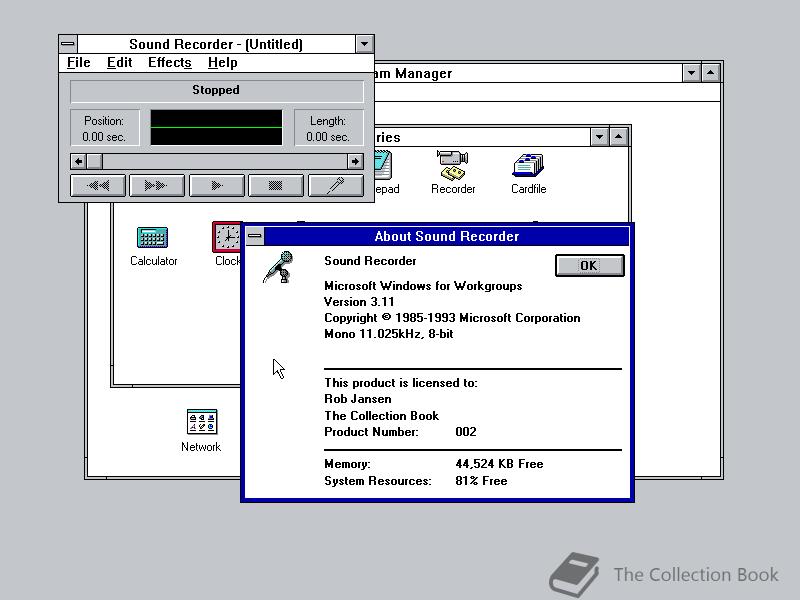
Task: Select the partially hidden Notepad icon
Action: [x=386, y=172]
